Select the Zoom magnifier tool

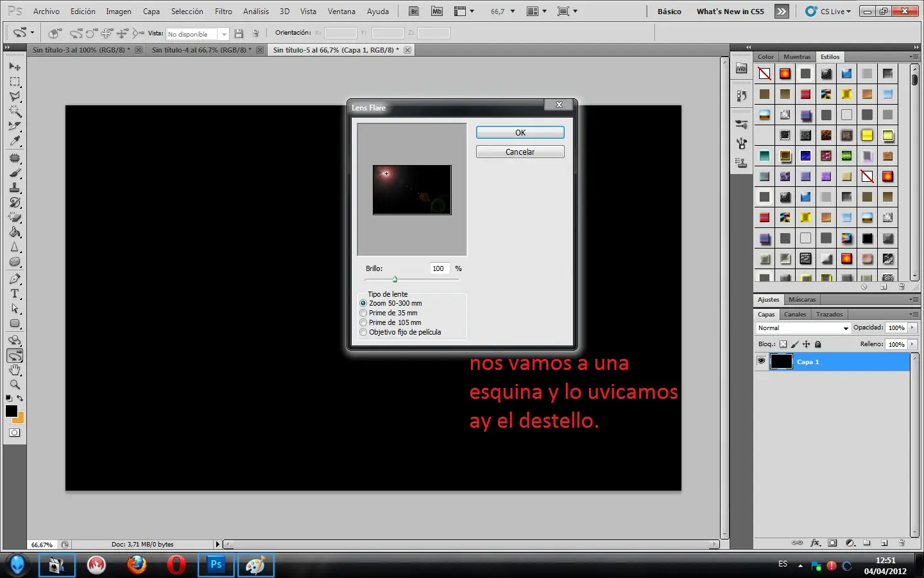[x=15, y=385]
